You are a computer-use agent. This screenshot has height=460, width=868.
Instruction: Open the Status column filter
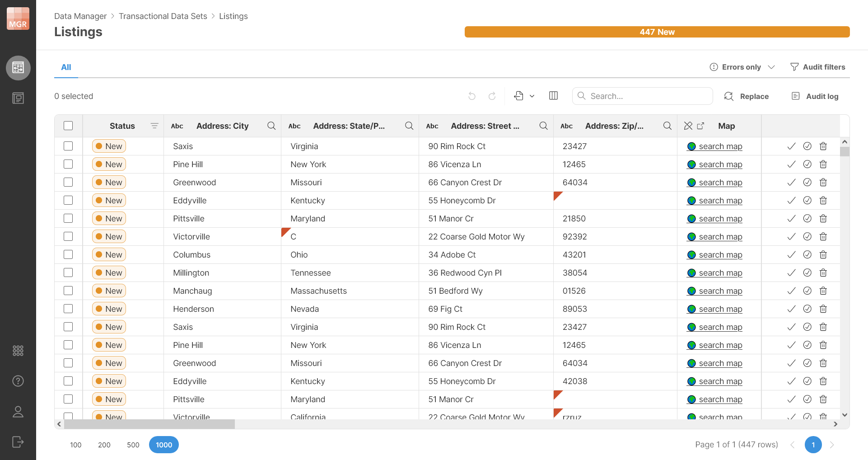(x=154, y=126)
